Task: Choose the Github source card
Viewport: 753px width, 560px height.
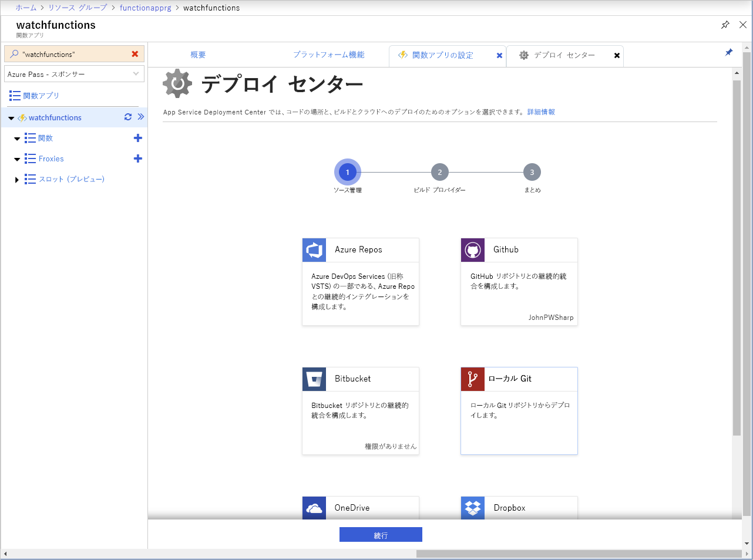Action: [519, 282]
